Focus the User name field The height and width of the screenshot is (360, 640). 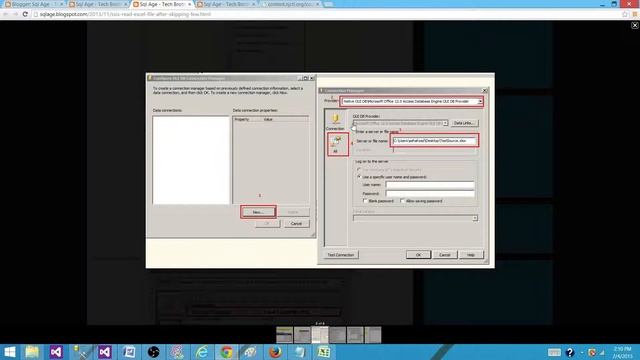[x=430, y=185]
